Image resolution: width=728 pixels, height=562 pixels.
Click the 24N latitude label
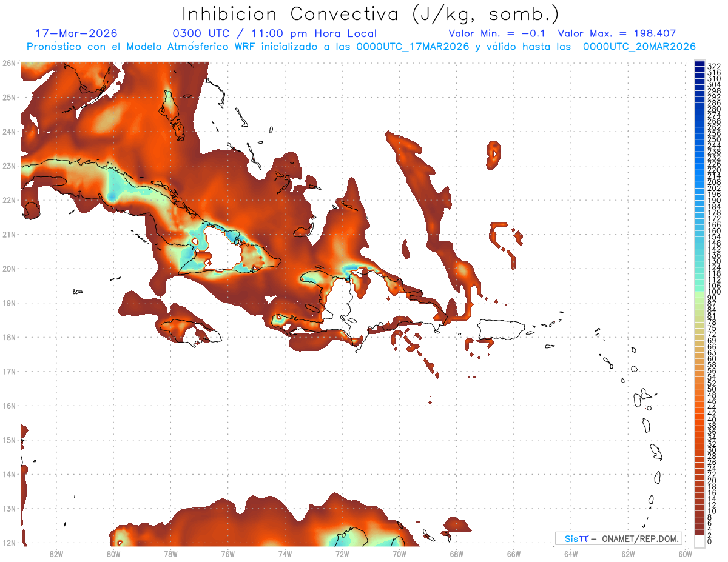coord(8,132)
